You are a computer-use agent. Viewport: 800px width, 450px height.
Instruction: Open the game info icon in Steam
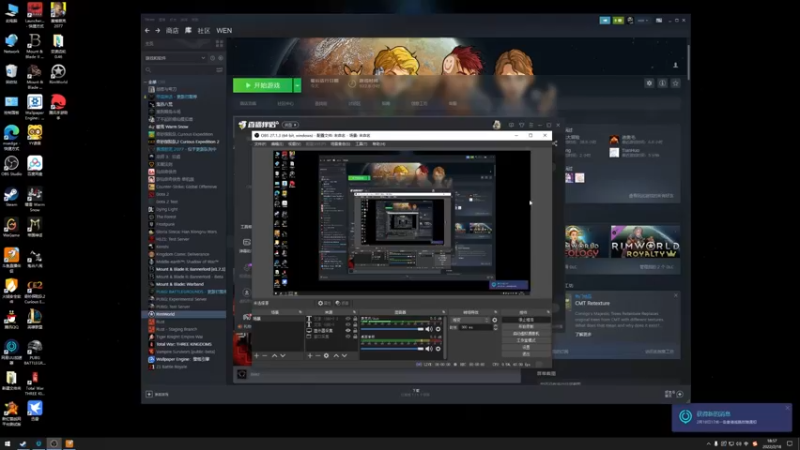point(662,83)
